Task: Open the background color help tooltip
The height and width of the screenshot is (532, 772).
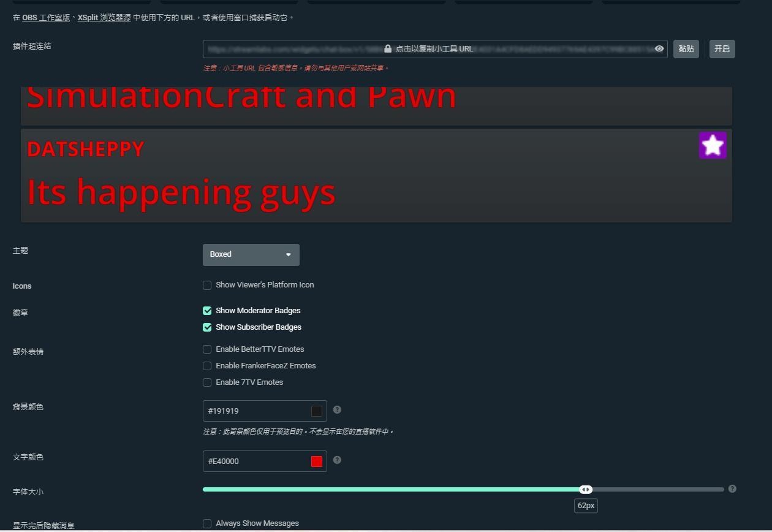Action: [x=337, y=410]
